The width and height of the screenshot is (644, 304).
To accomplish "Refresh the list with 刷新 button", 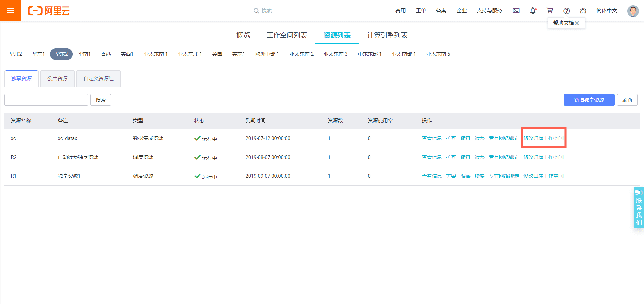I will [627, 100].
